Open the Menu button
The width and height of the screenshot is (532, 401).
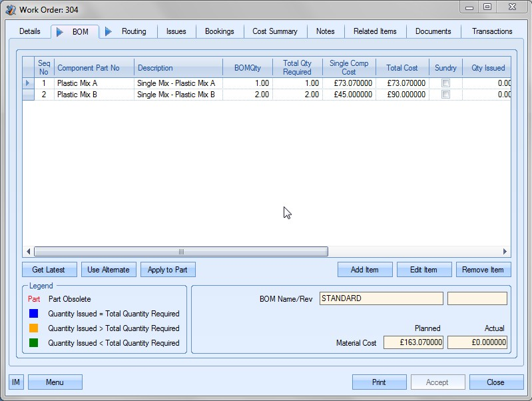(55, 382)
